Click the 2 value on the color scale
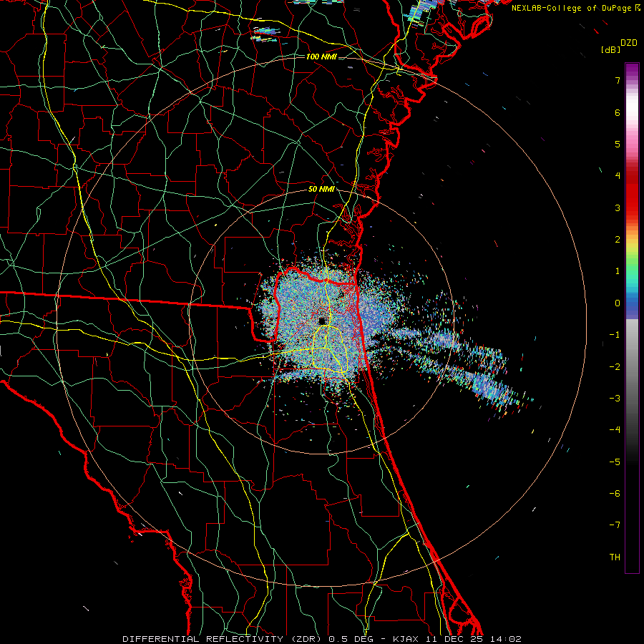Screen dimensions: 644x644 (618, 240)
